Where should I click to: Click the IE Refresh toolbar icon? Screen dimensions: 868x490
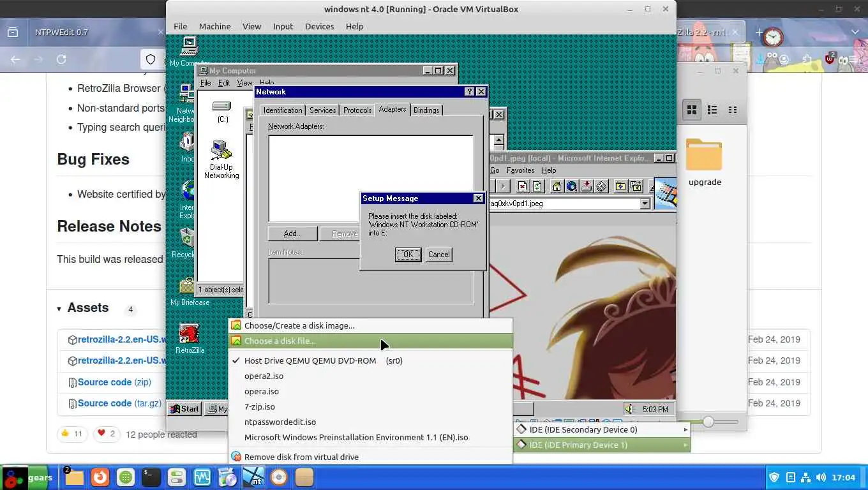point(537,186)
